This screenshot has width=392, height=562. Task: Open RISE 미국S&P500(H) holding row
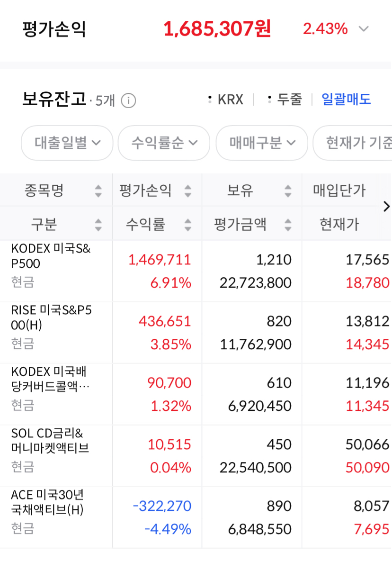click(x=196, y=333)
